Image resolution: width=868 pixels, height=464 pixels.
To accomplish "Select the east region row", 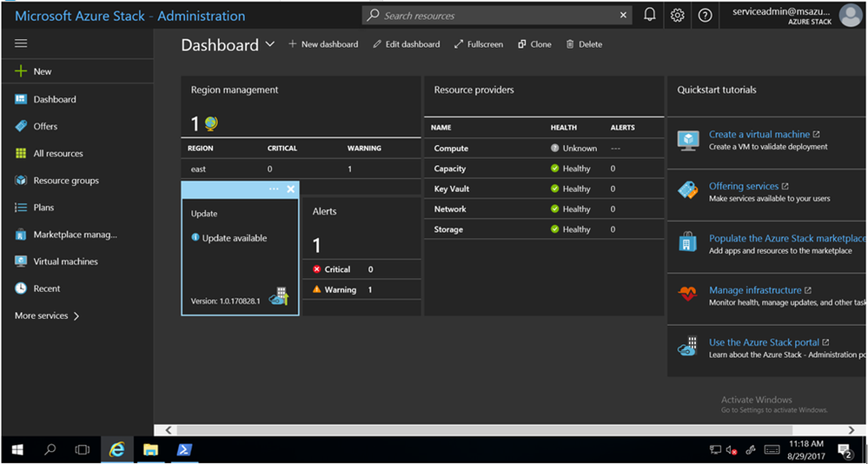I will [301, 169].
